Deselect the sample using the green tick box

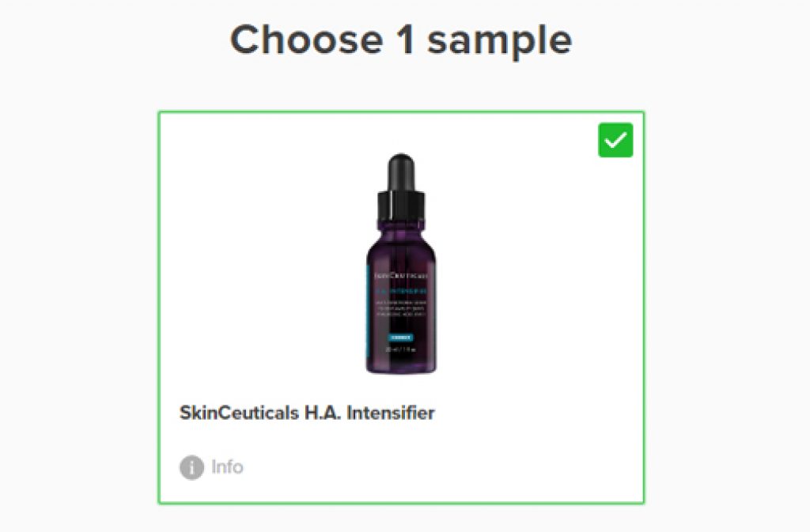pyautogui.click(x=615, y=140)
